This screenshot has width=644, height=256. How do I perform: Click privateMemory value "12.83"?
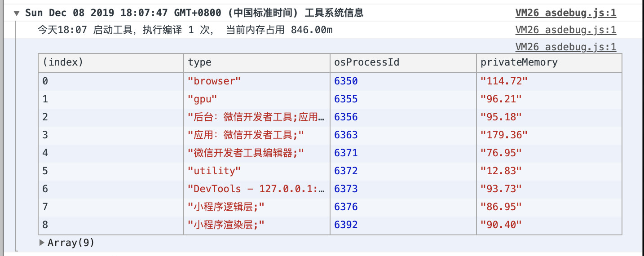tap(501, 171)
